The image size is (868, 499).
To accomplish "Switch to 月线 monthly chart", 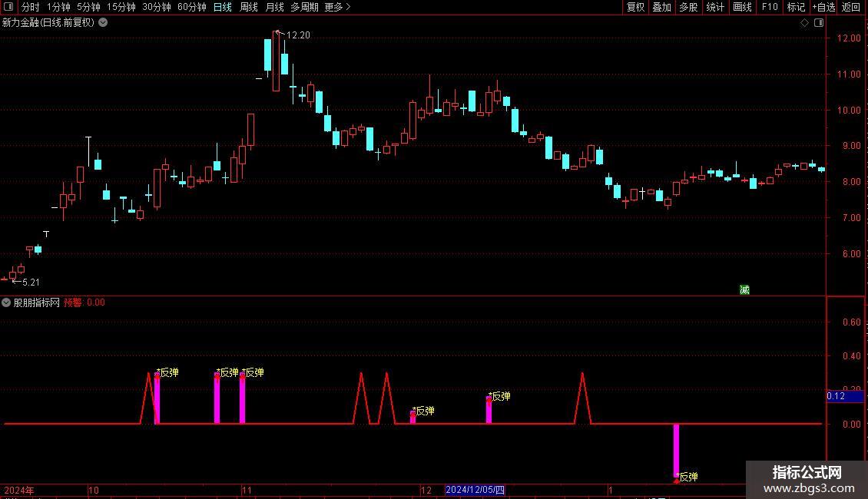I will click(x=274, y=7).
